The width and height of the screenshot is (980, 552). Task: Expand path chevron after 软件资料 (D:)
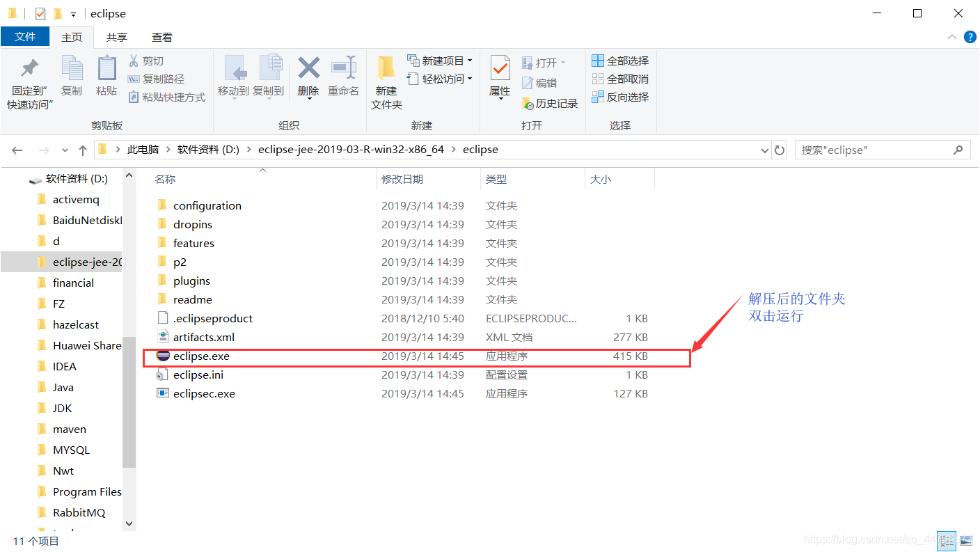[248, 150]
